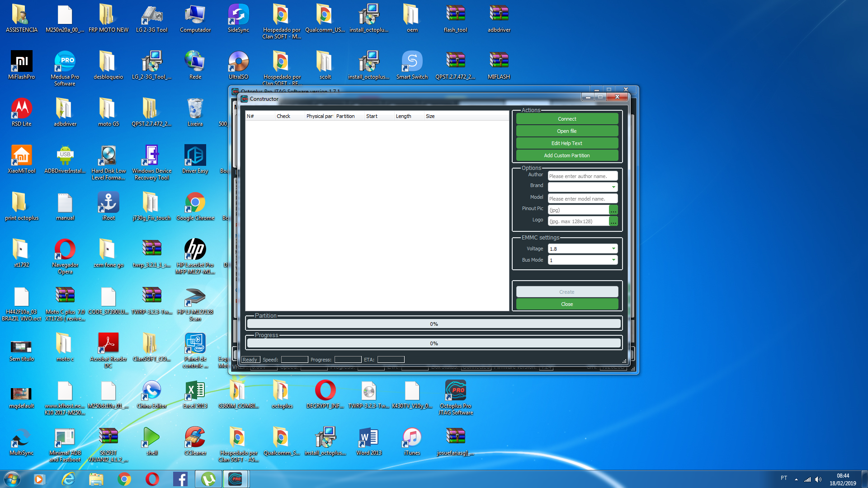The width and height of the screenshot is (868, 488).
Task: Open CCleaner desktop icon
Action: coord(195,441)
